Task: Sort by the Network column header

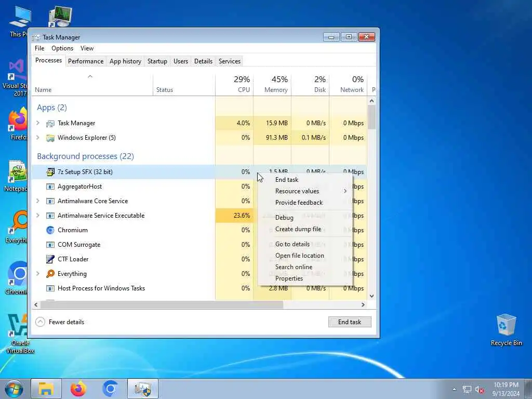Action: [x=349, y=84]
